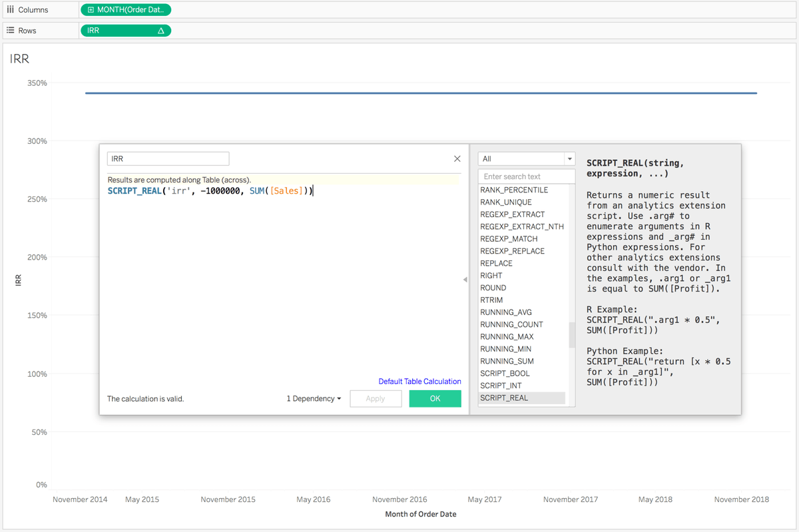Select SCRIPT_INT function
The width and height of the screenshot is (799, 532).
pyautogui.click(x=501, y=386)
